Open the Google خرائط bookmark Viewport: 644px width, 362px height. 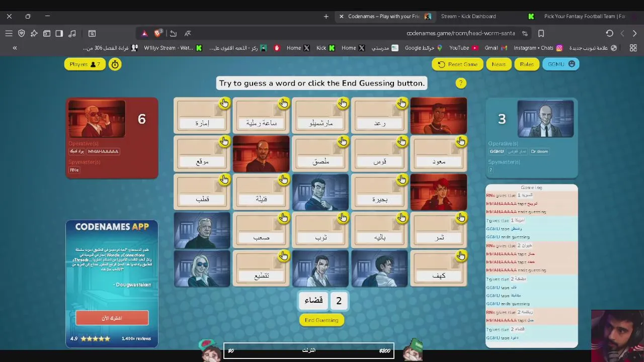[424, 48]
